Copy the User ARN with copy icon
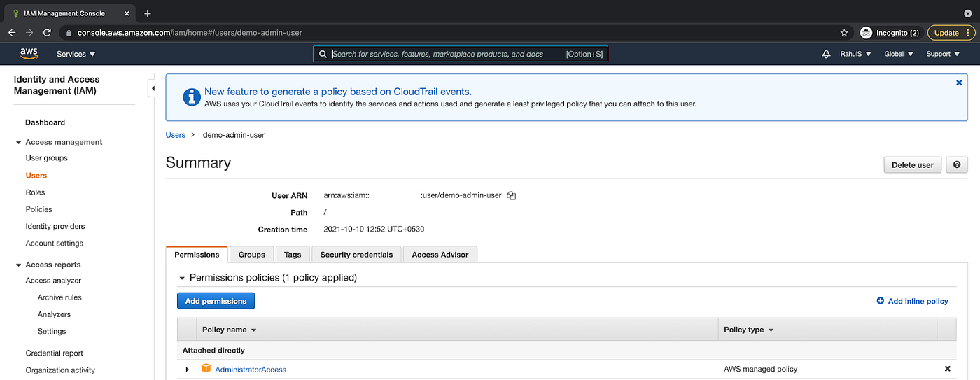This screenshot has height=380, width=980. coord(511,196)
